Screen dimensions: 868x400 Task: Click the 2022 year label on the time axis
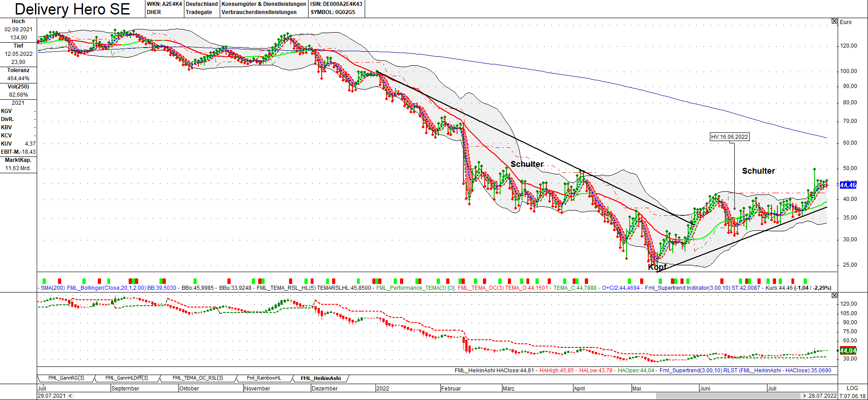point(383,389)
